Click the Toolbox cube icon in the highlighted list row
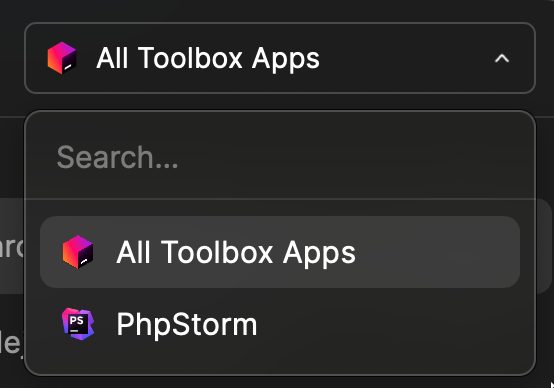554x388 pixels. pos(78,252)
